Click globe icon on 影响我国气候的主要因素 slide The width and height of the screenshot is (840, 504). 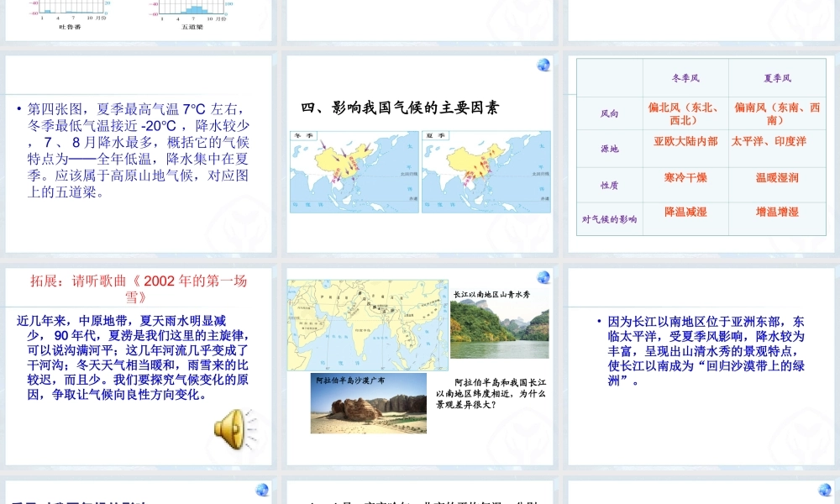click(543, 65)
